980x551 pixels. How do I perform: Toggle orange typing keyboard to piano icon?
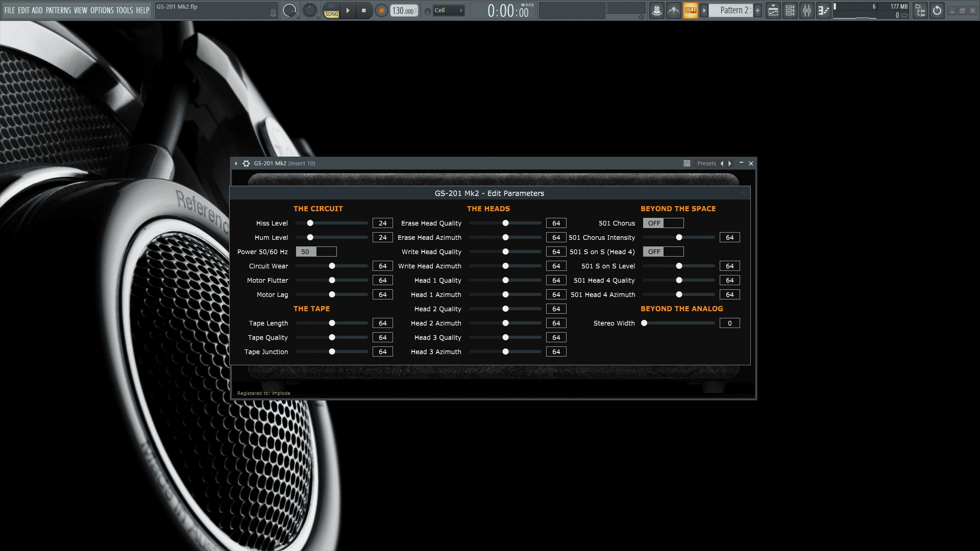(x=690, y=10)
